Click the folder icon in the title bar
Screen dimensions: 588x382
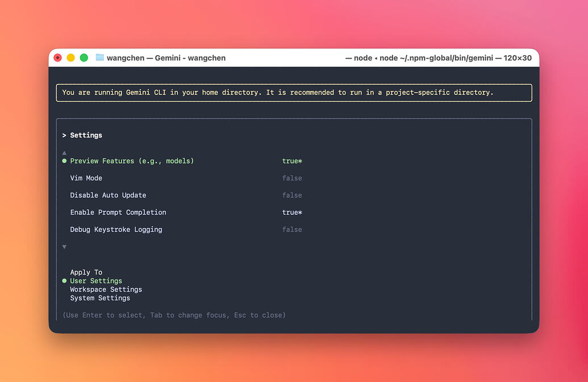100,57
